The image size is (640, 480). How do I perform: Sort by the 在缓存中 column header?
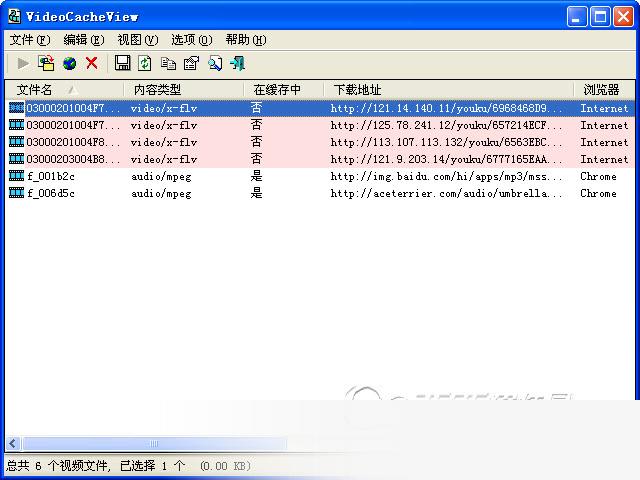point(284,89)
